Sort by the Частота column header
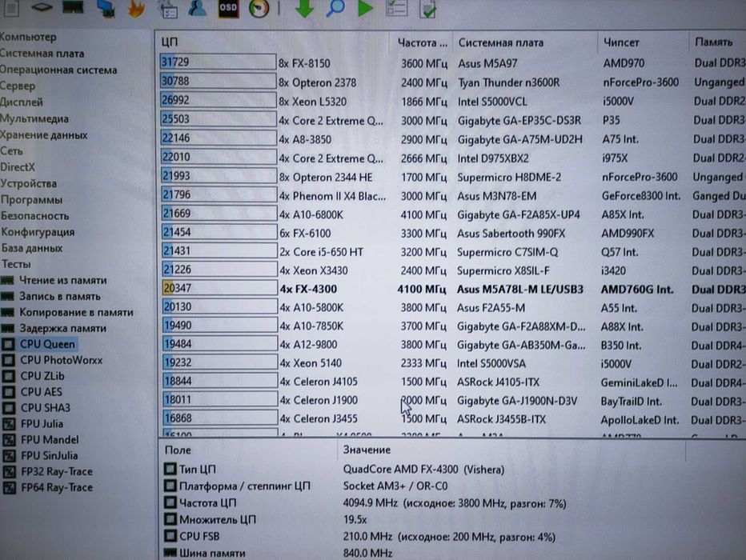 [421, 42]
